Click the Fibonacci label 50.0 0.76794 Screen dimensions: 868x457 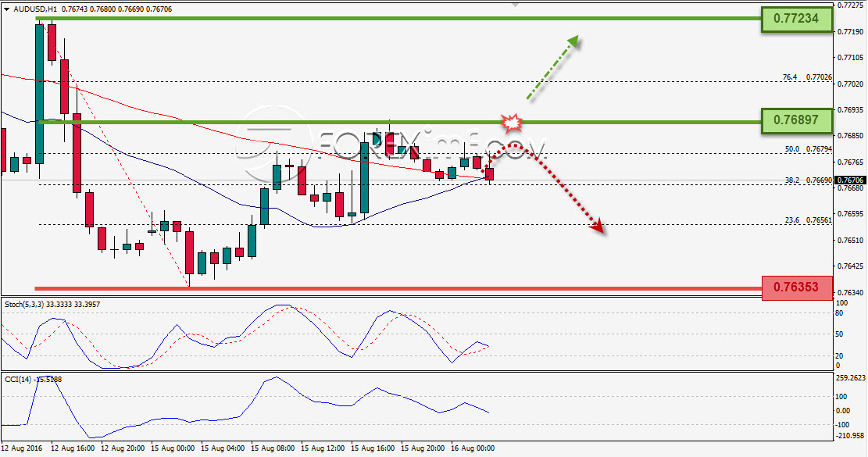point(808,149)
